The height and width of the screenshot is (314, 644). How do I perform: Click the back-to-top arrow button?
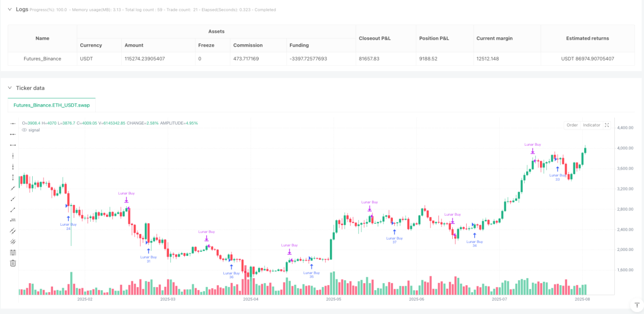coord(636,305)
